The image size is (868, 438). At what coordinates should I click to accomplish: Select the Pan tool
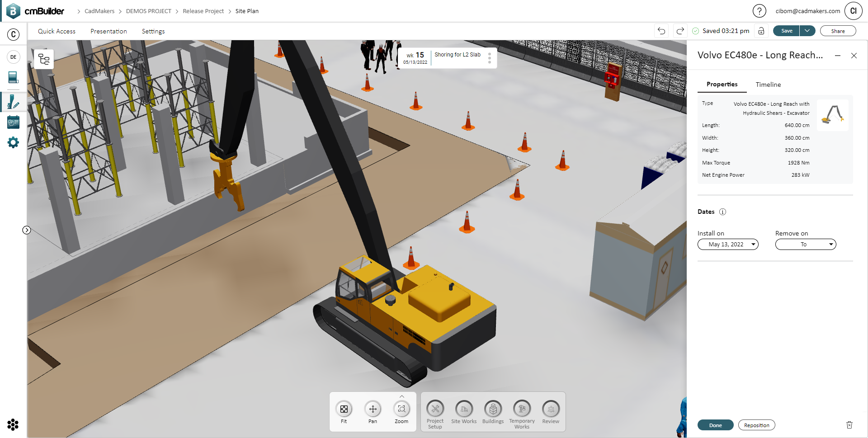373,412
